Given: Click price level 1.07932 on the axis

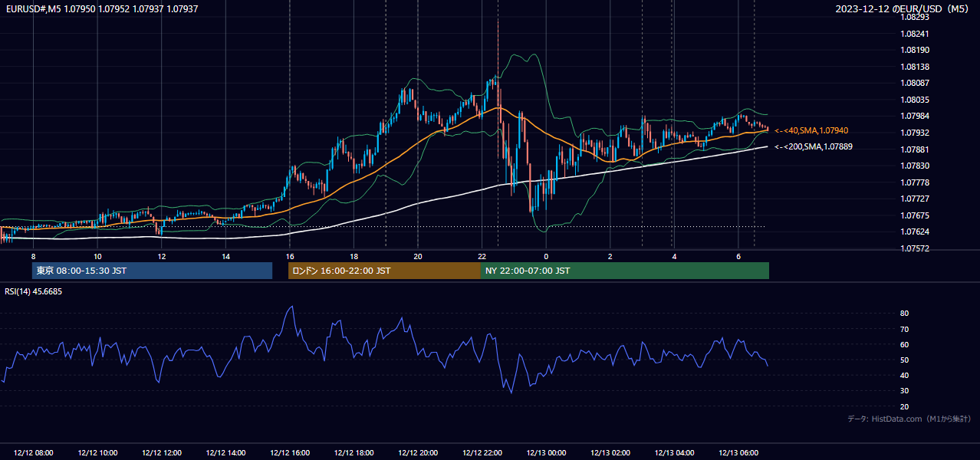Looking at the screenshot, I should (916, 133).
